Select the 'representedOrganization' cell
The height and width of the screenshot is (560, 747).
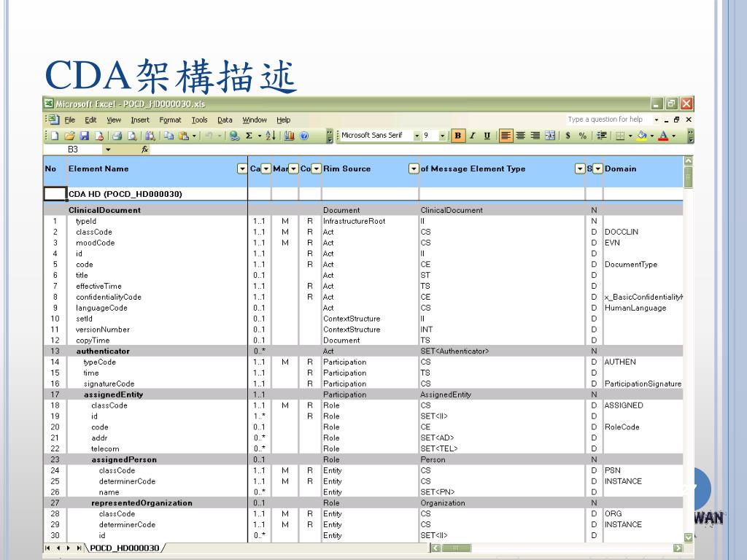coord(158,503)
